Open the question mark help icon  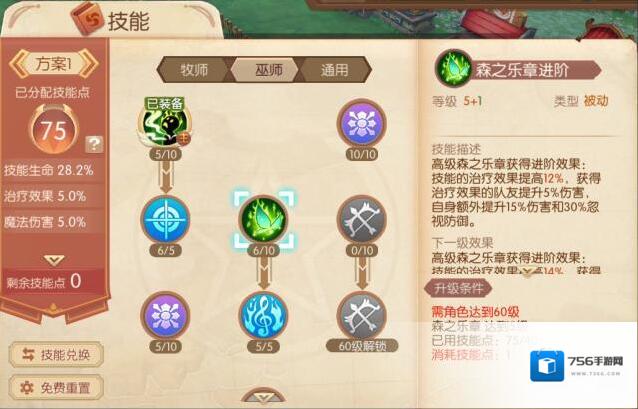(x=94, y=144)
